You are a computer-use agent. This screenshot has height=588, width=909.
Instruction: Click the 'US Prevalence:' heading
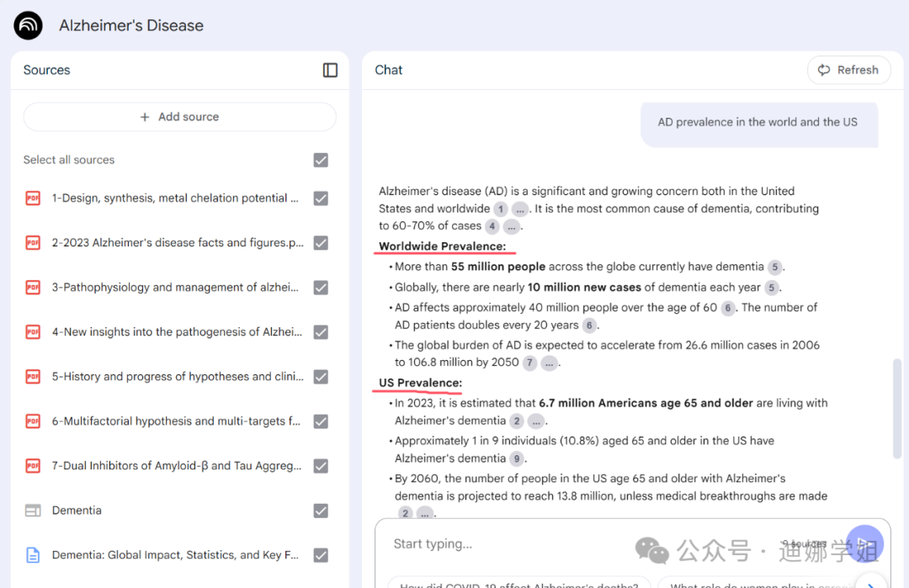(420, 383)
